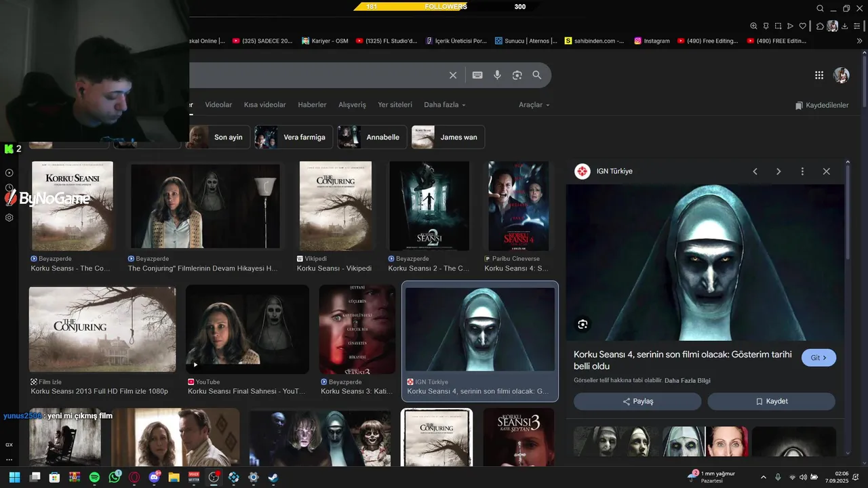This screenshot has height=488, width=868.
Task: Show hidden system tray icons
Action: (x=764, y=477)
